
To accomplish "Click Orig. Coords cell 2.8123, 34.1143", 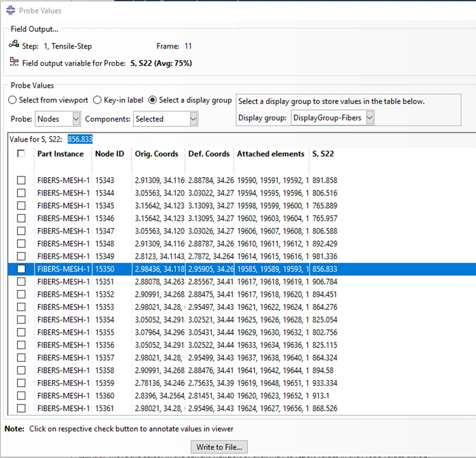I will 160,256.
